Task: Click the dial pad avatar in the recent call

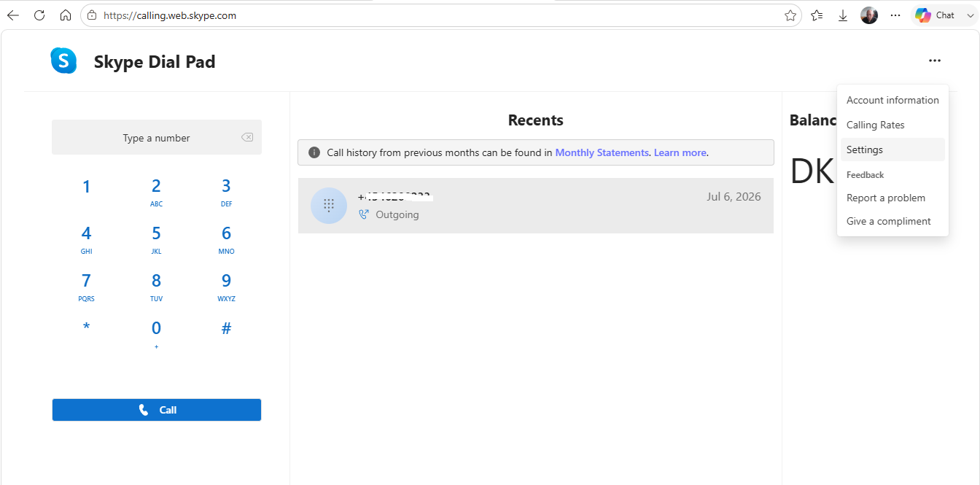Action: click(329, 206)
